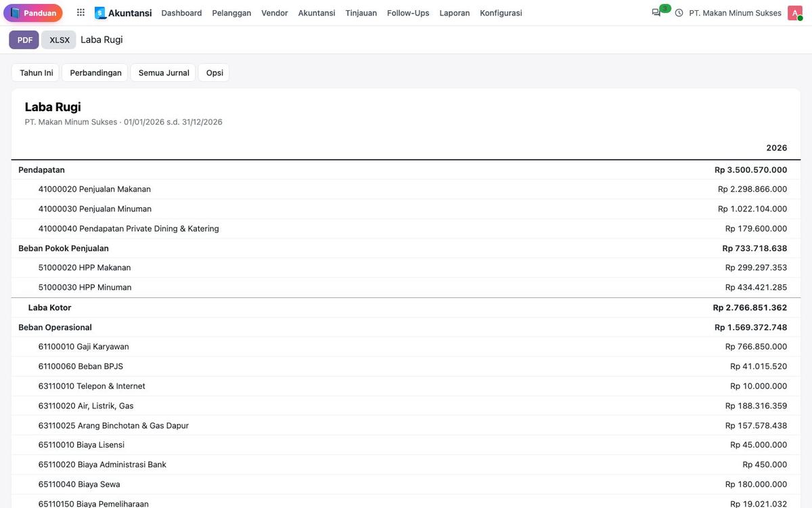Select the 51000020 HPP Makanan account line
Screen dimensions: 812x508
[x=406, y=268]
